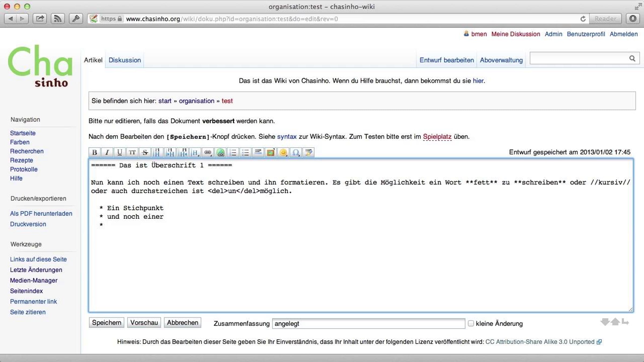Open smileys picker dropdown
The image size is (644, 362).
(283, 153)
